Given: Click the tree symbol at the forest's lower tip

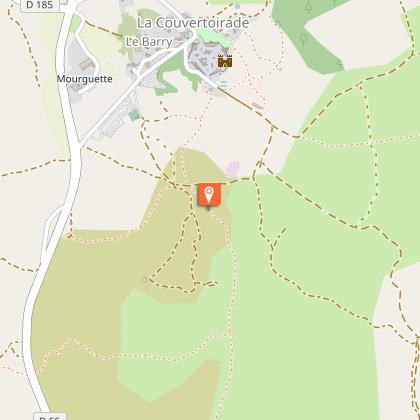Looking at the screenshot, I should pos(340,64).
